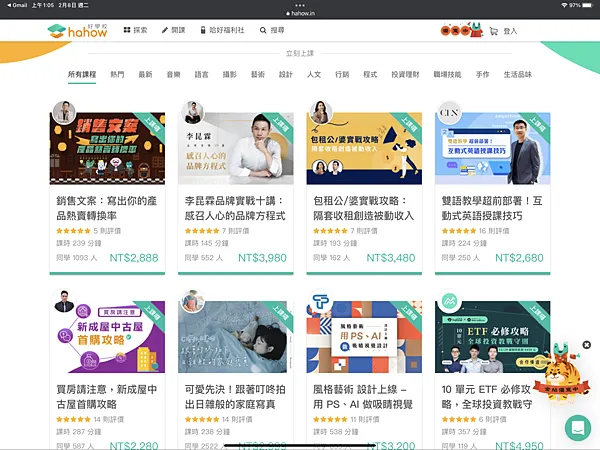Screen dimensions: 600x450
Task: Click price NT$3,480
Action: coord(391,258)
